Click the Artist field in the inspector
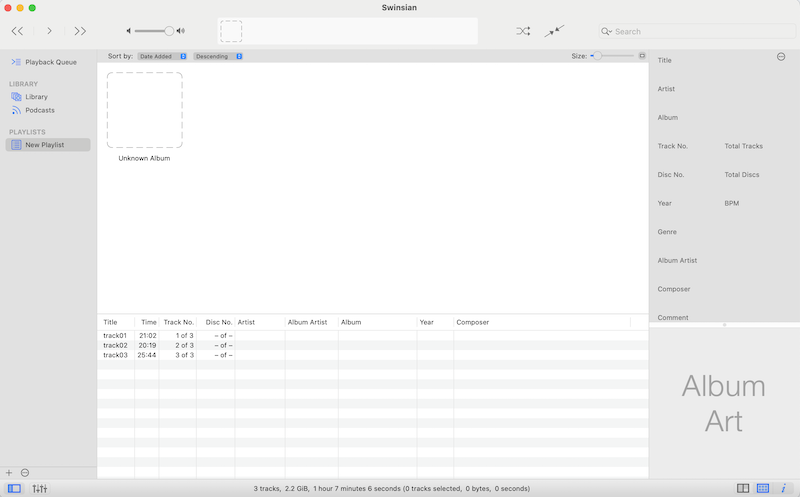 [x=666, y=89]
